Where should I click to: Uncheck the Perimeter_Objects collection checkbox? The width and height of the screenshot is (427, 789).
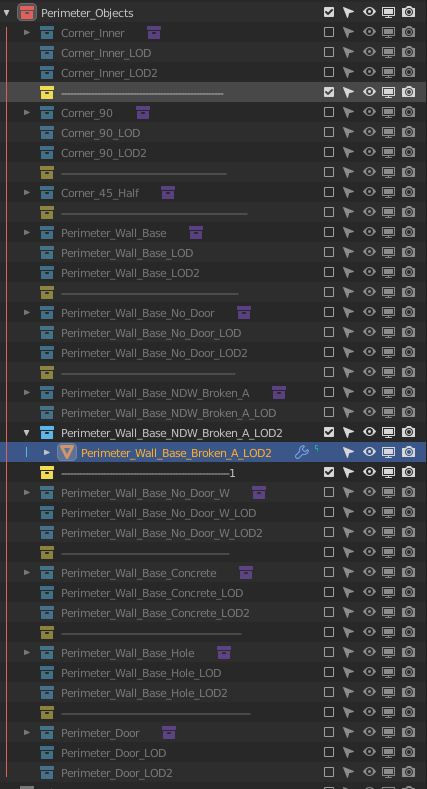point(329,12)
